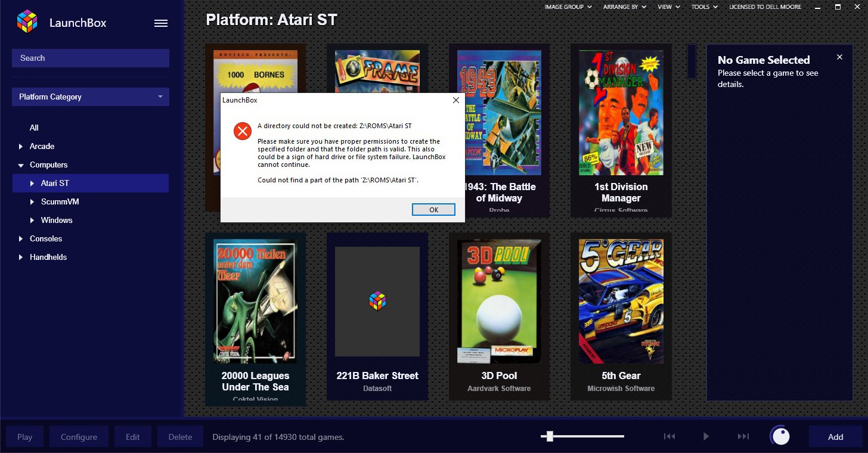Click placeholder cube icon on 221B Baker Street
This screenshot has height=453, width=868.
377,301
